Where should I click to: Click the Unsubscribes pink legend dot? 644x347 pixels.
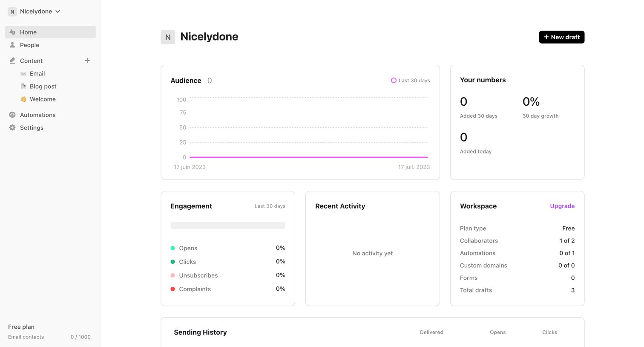pos(172,275)
